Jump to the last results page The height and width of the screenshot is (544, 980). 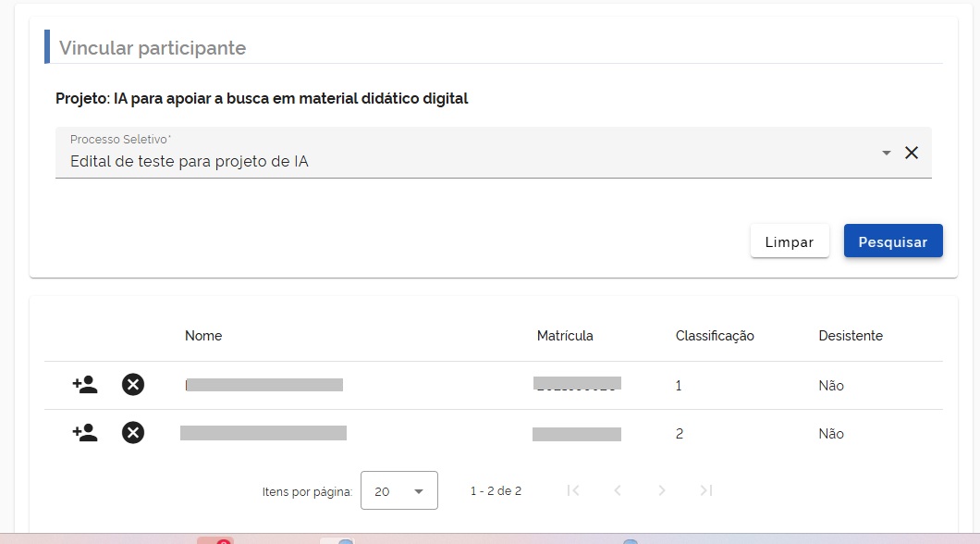[x=706, y=490]
